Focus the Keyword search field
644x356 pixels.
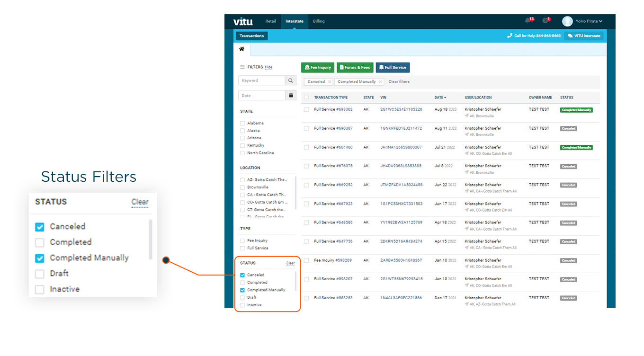click(x=262, y=80)
